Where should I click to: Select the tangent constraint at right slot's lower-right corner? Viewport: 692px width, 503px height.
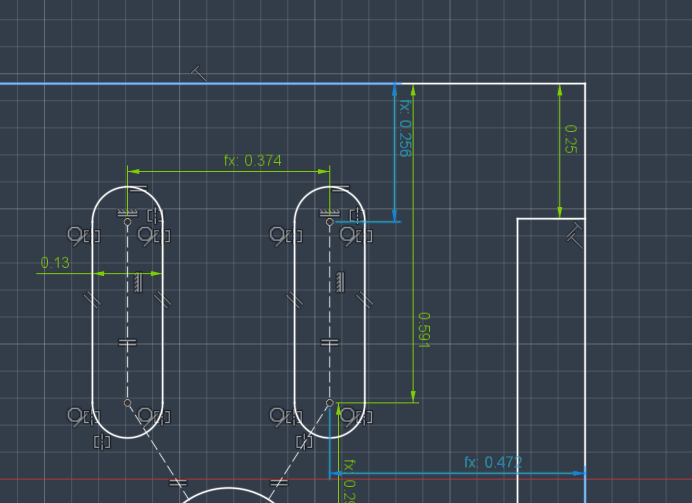[x=349, y=417]
